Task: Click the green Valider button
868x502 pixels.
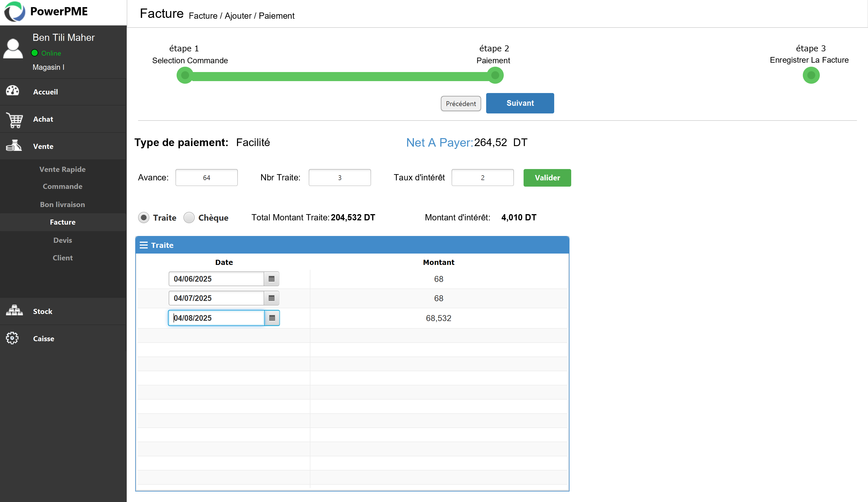Action: (x=547, y=178)
